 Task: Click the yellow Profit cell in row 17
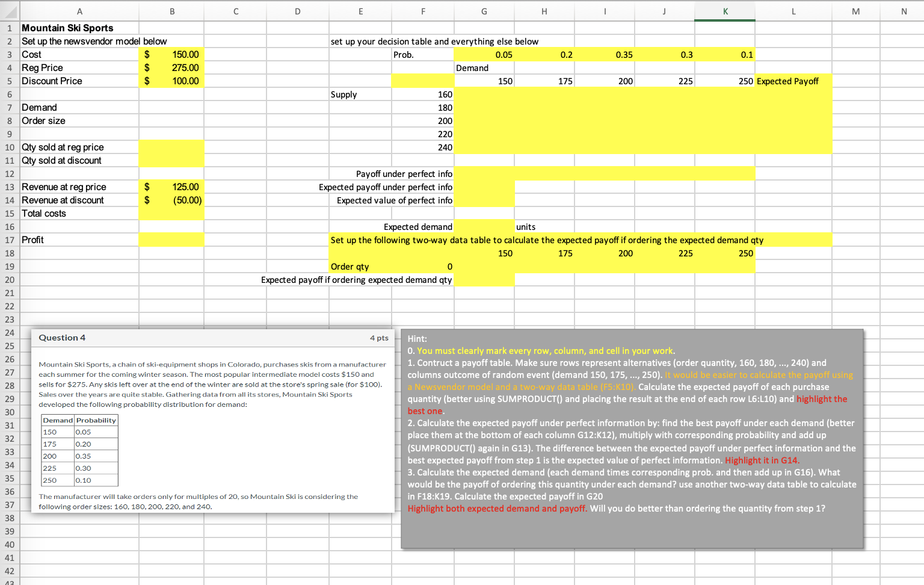click(x=171, y=240)
